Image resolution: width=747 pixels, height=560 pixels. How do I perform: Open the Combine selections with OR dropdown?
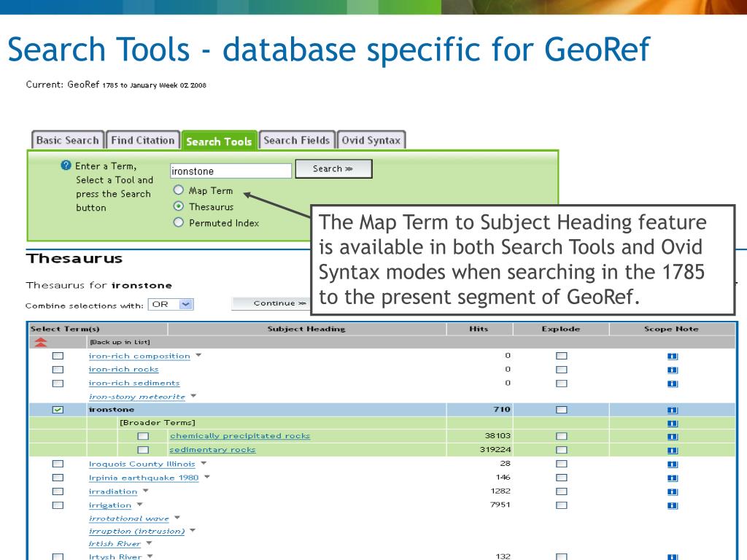coord(171,304)
